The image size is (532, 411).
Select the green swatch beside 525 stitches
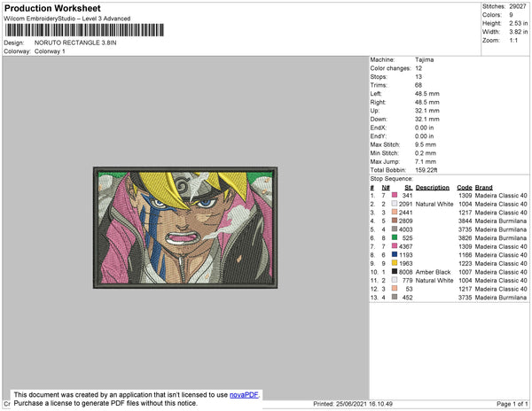[395, 237]
